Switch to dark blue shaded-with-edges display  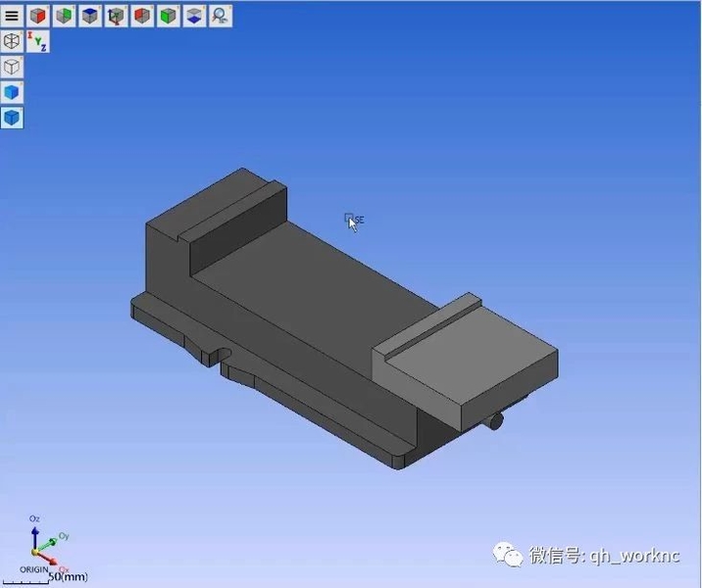pos(12,118)
